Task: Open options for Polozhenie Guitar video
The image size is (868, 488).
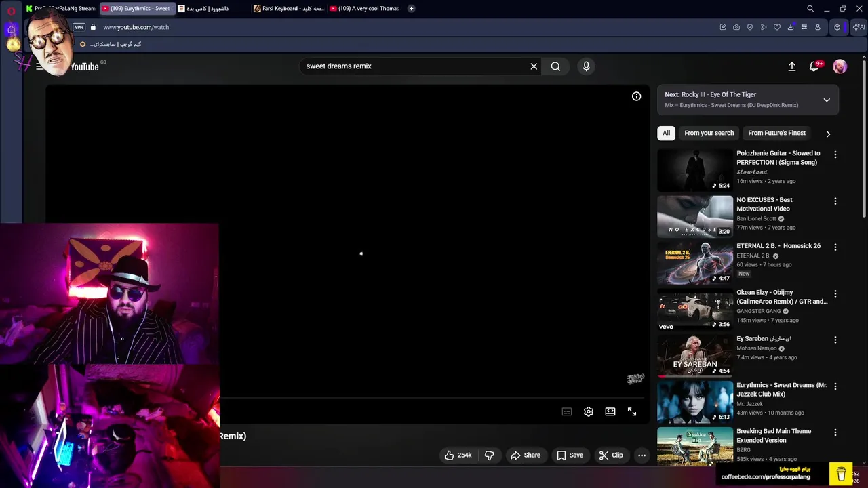Action: pyautogui.click(x=835, y=155)
